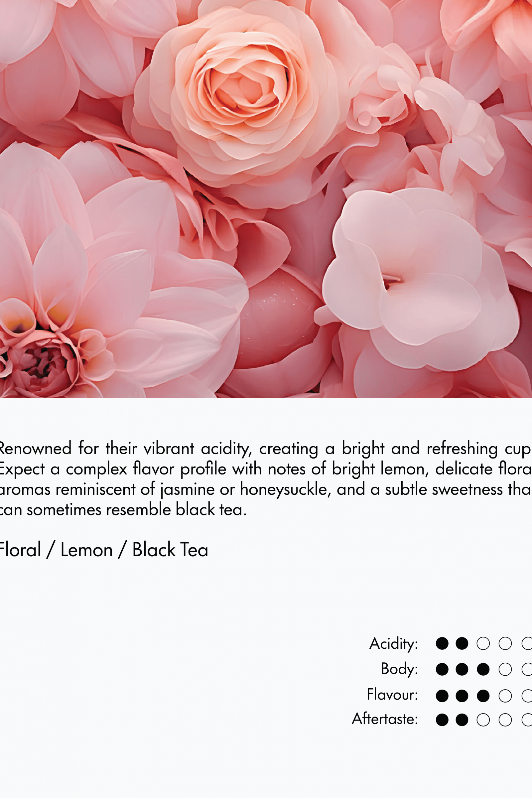Select the second Flavour rating dot
This screenshot has width=532, height=798.
[x=462, y=696]
